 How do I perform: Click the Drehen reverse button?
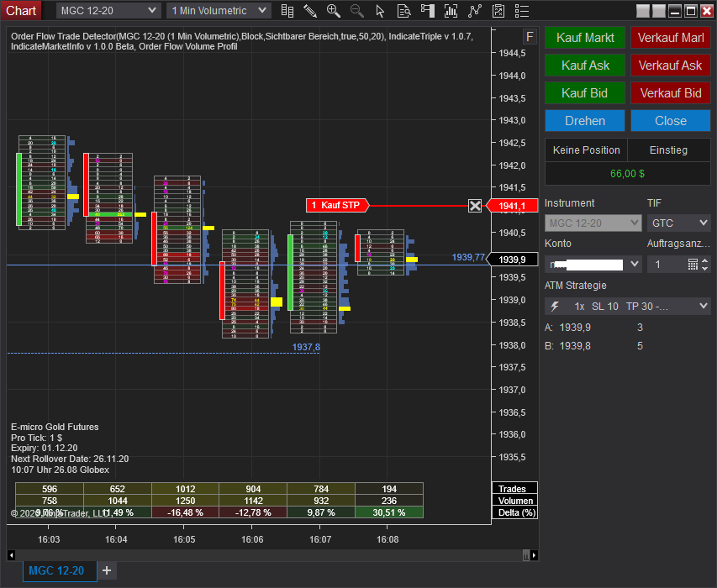(x=585, y=121)
